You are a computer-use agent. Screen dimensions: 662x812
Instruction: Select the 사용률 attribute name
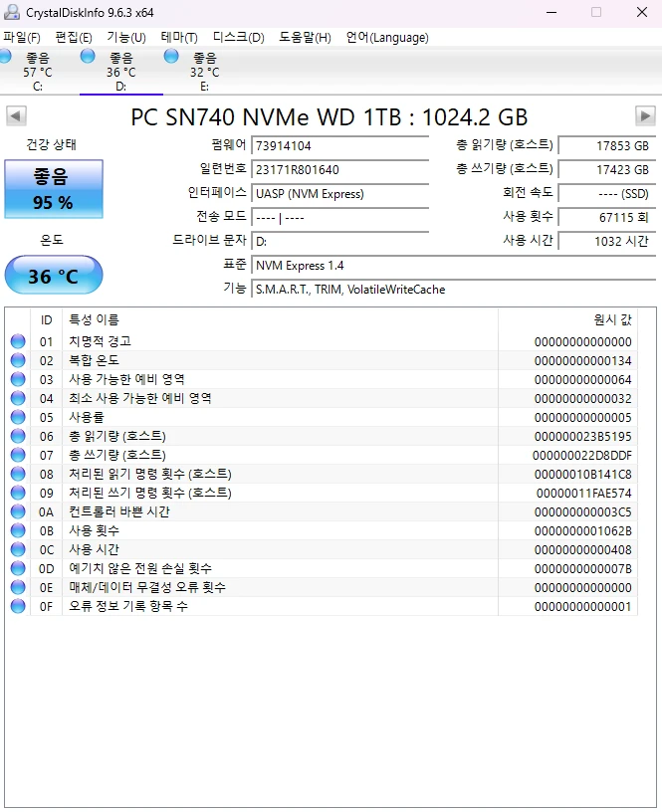pyautogui.click(x=87, y=417)
